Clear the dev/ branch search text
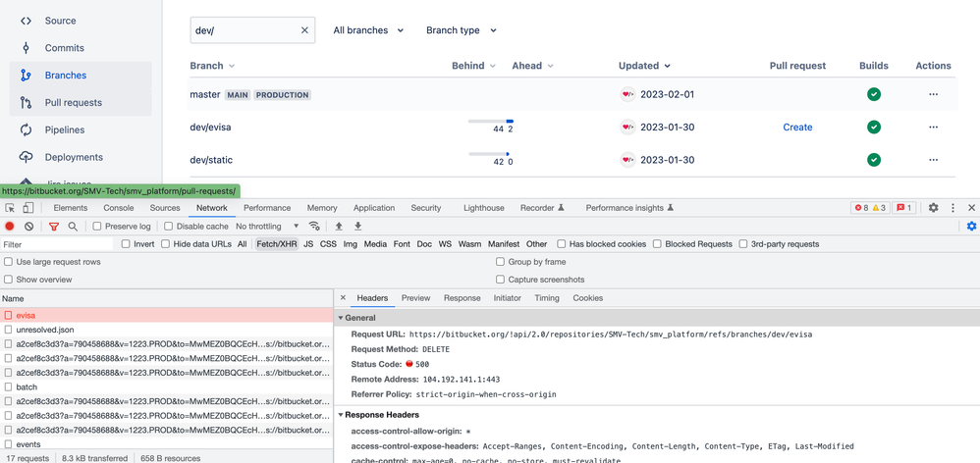Viewport: 980px width, 463px height. click(x=304, y=30)
